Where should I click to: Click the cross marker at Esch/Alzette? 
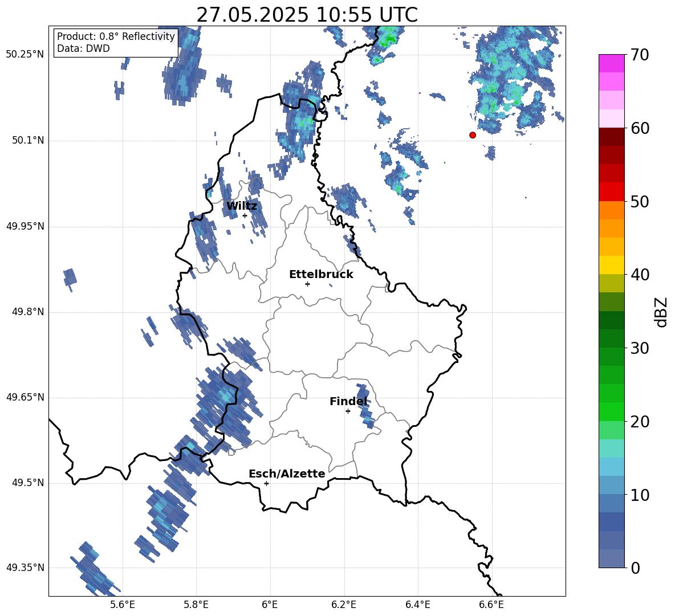coord(266,483)
